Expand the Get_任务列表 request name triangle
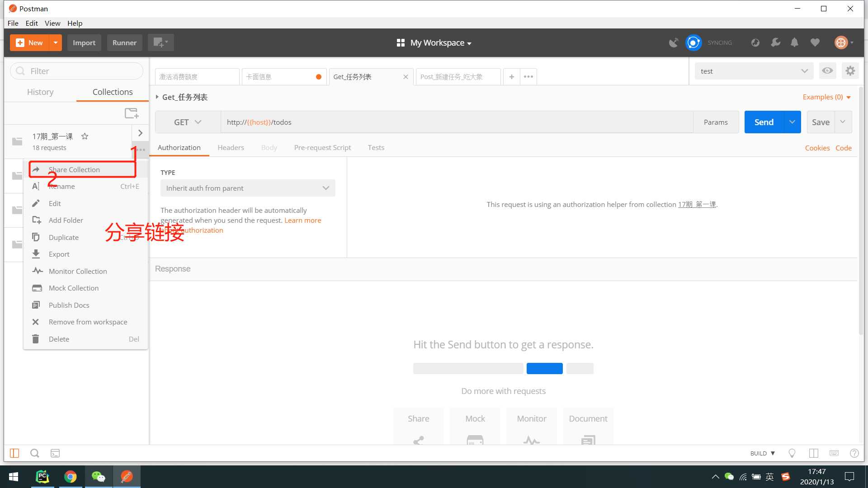This screenshot has height=488, width=868. 157,97
